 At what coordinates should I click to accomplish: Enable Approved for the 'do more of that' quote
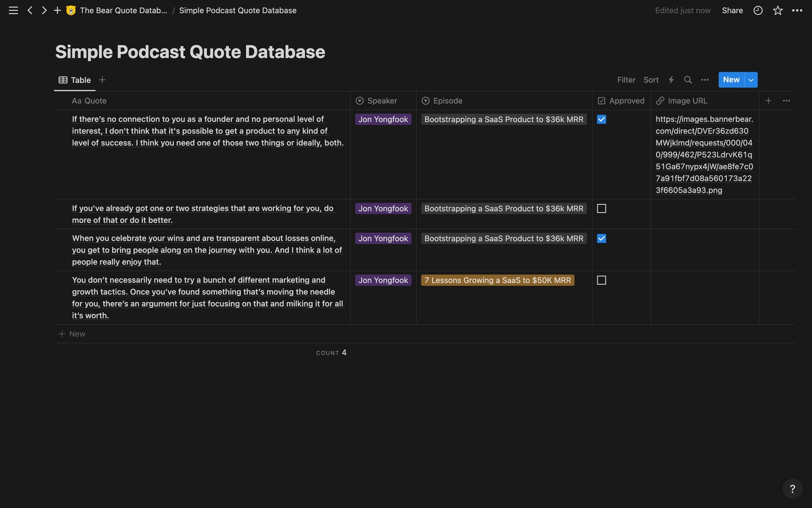601,208
